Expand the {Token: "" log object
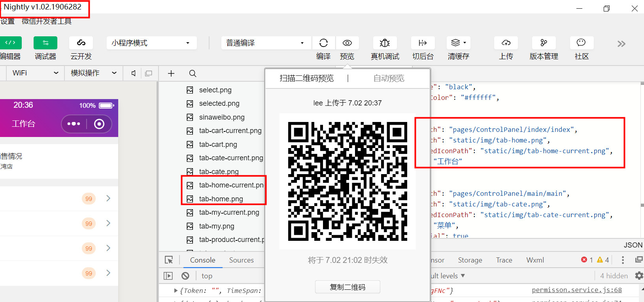 pyautogui.click(x=176, y=291)
